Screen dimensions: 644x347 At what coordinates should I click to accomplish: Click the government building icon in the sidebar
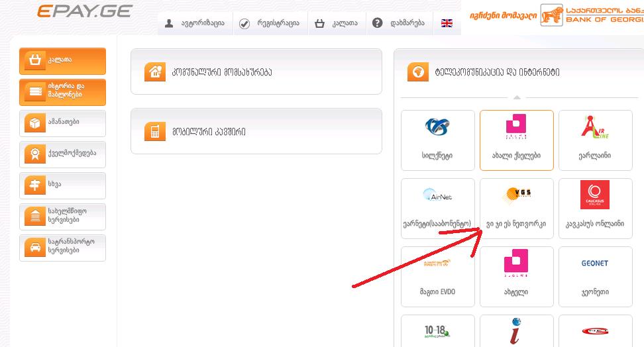35,217
